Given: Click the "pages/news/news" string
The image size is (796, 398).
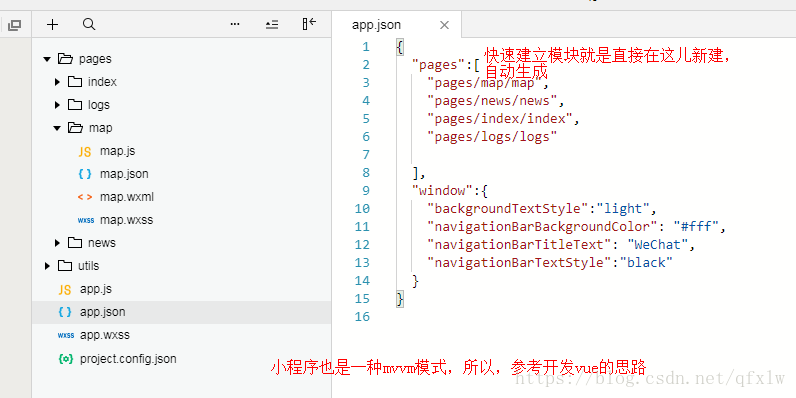Looking at the screenshot, I should click(492, 101).
